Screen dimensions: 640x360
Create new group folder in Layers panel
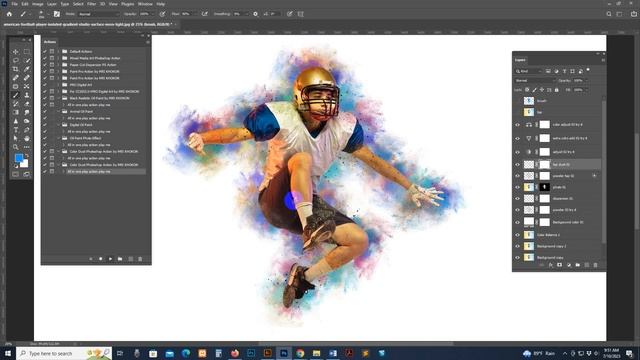pyautogui.click(x=578, y=265)
